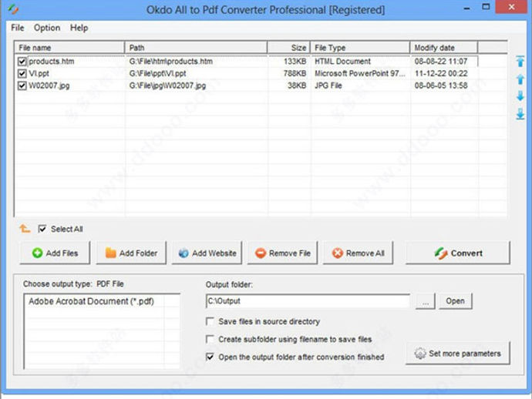This screenshot has height=399, width=532.
Task: Click the Add Website button
Action: click(207, 253)
